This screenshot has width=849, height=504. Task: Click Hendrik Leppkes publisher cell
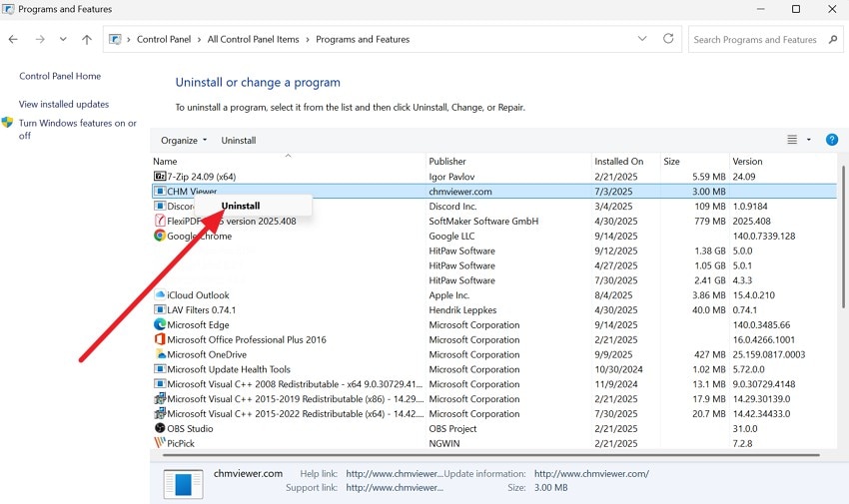[462, 309]
